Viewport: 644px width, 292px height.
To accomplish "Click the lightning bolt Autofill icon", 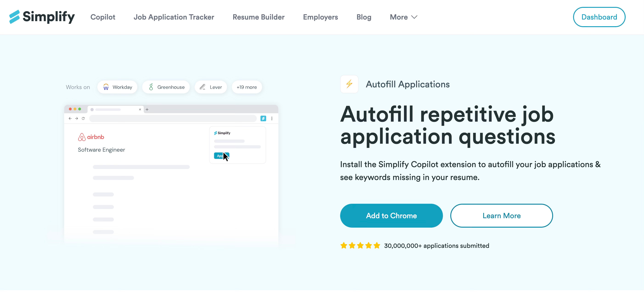I will tap(349, 84).
